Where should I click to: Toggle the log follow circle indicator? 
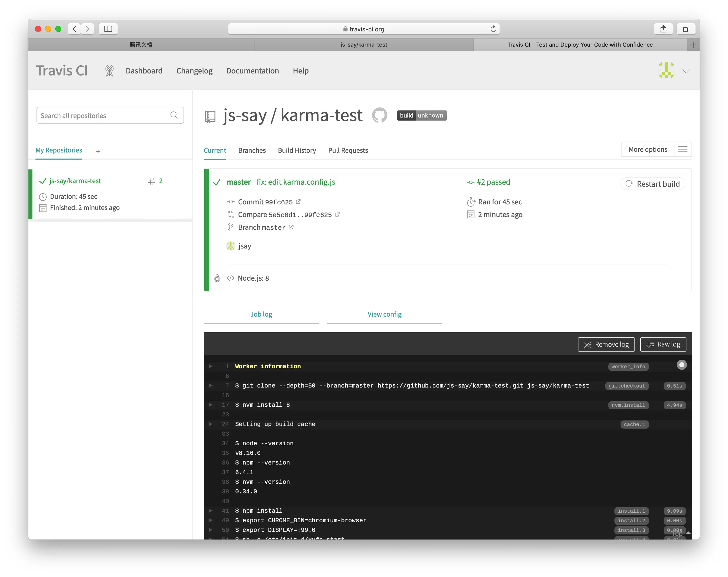[x=681, y=365]
